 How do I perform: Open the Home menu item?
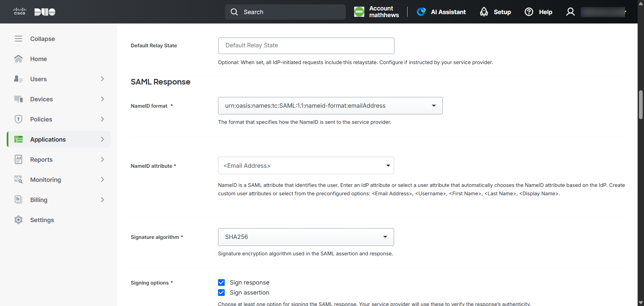(59, 59)
